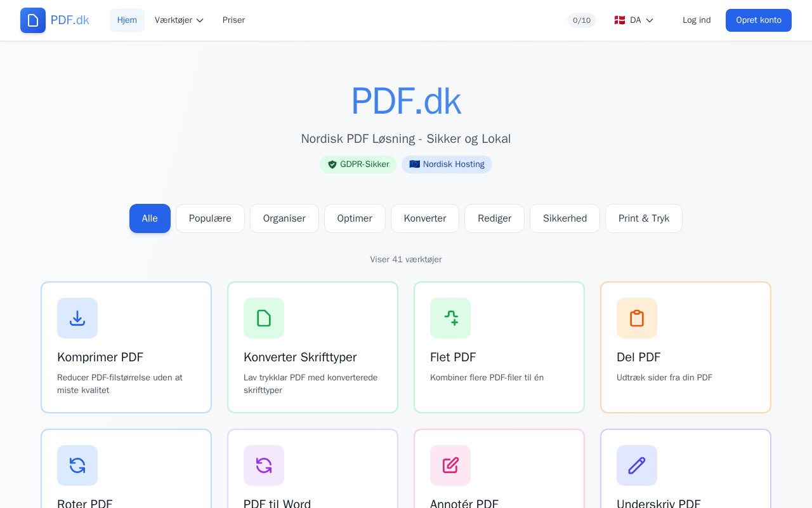This screenshot has width=812, height=508.
Task: Filter tools by Optimer
Action: 355,218
